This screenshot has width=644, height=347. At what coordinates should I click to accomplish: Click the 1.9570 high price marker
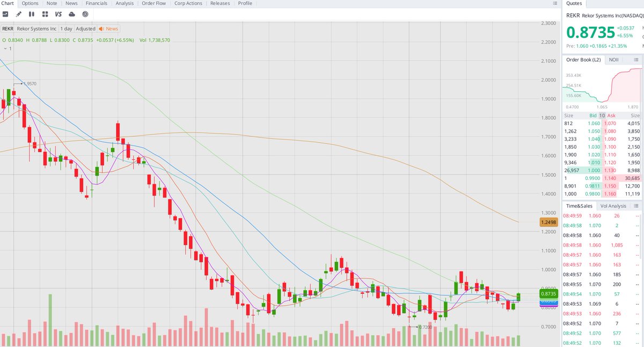[x=30, y=84]
